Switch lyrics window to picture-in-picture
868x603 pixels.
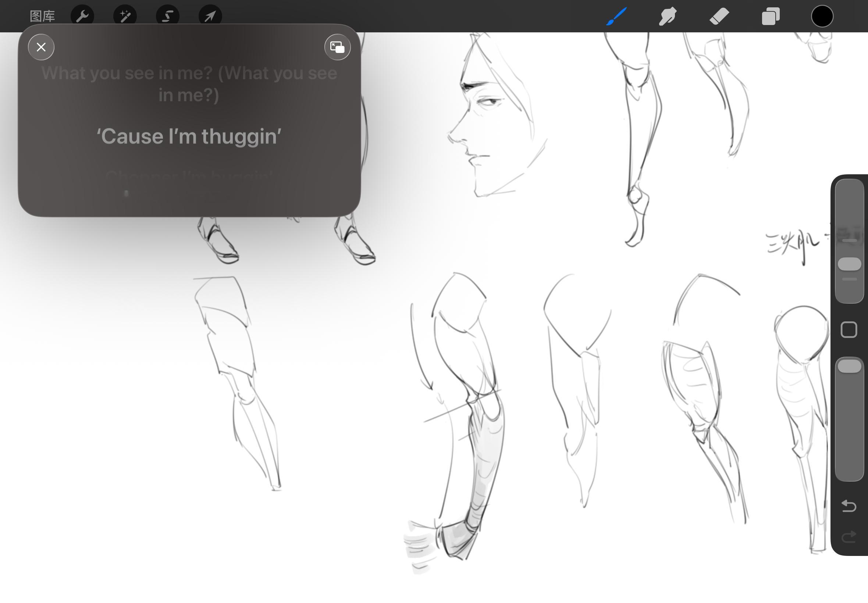pyautogui.click(x=337, y=47)
